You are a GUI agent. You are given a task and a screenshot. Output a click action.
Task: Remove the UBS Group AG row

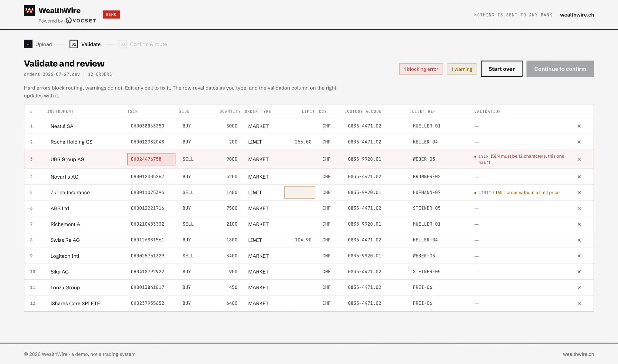(x=579, y=159)
